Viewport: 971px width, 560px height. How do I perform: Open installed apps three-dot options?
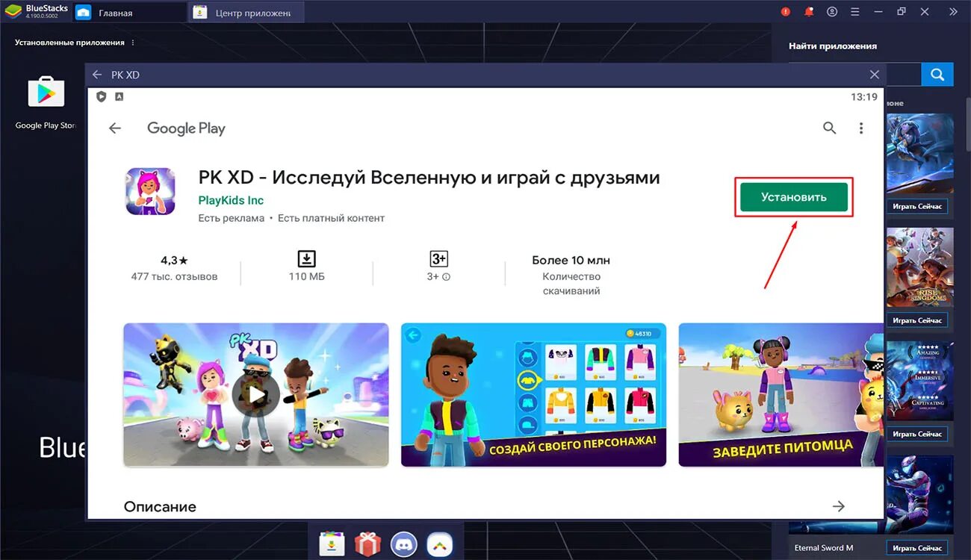pos(134,43)
